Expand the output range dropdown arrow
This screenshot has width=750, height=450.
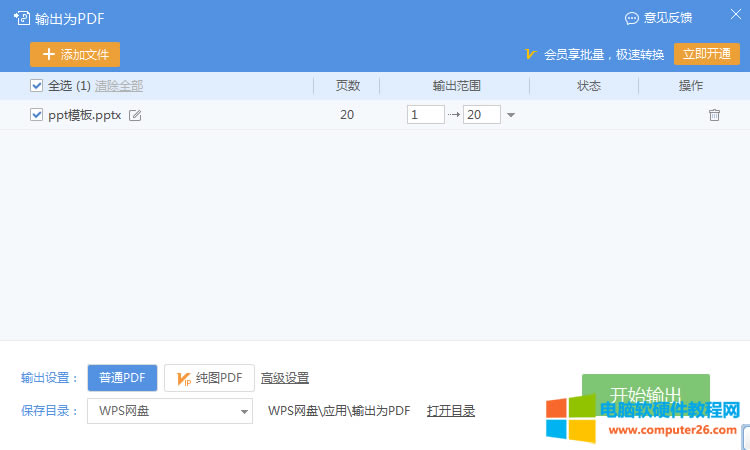[511, 115]
